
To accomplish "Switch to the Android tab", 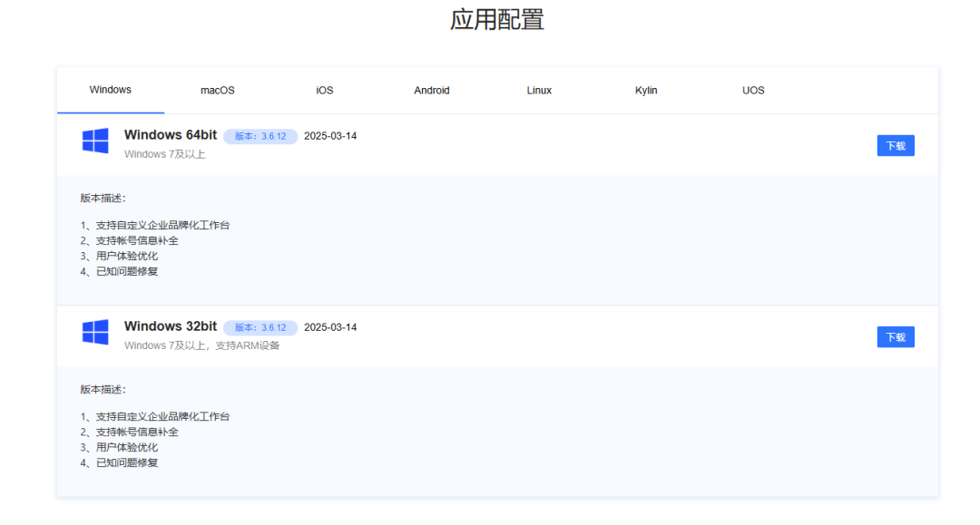I will 432,91.
